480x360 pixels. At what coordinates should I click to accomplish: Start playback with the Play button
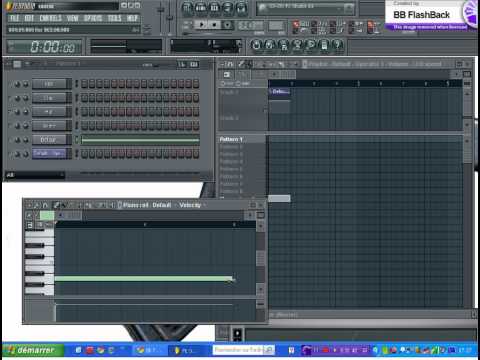click(x=201, y=25)
